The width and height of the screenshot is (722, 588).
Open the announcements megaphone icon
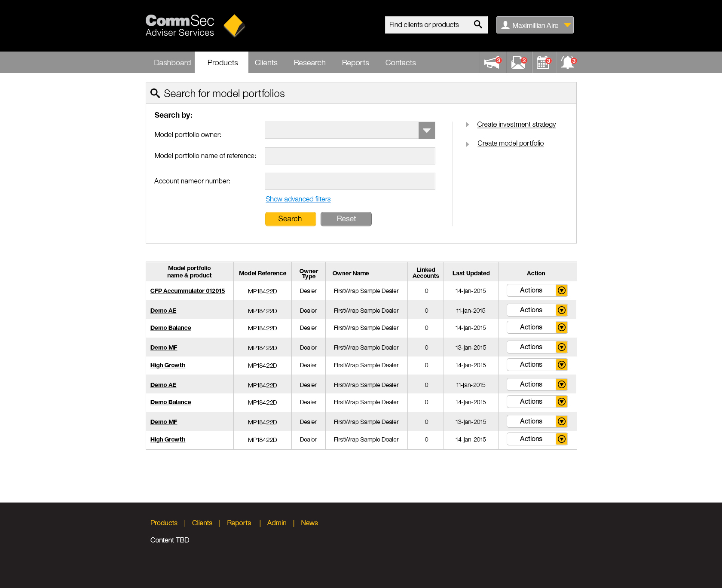493,63
